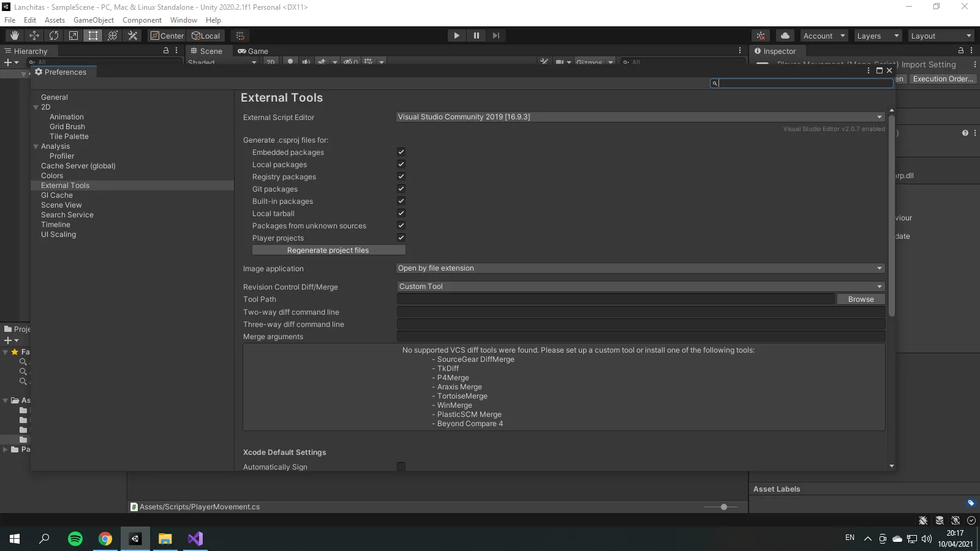980x551 pixels.
Task: Open the auto-generate lighting status icon
Action: click(956, 520)
